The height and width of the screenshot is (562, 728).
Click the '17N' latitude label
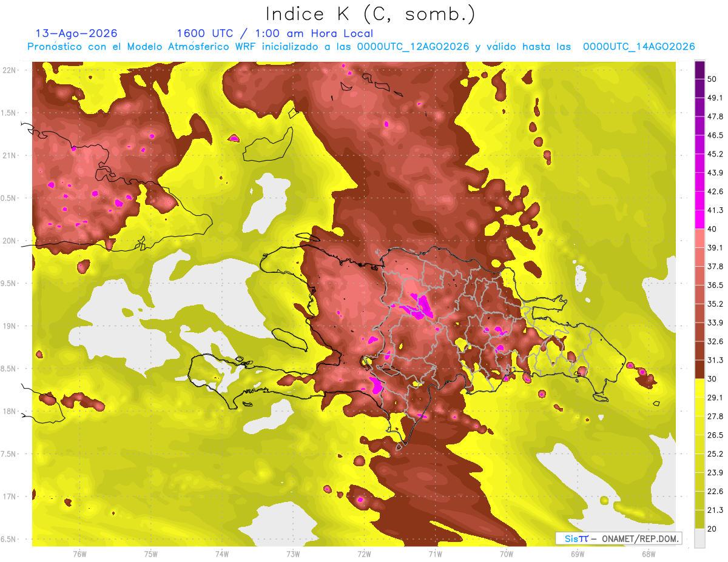10,497
